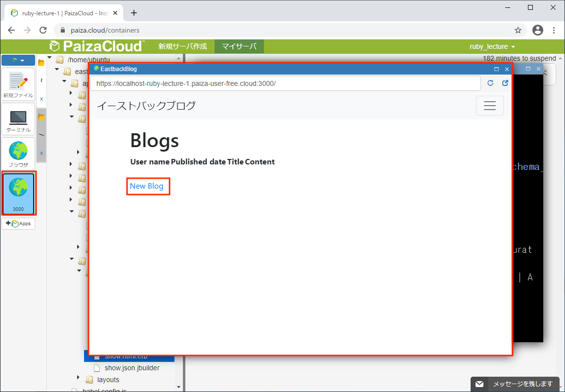Viewport: 565px width, 392px height.
Task: Open the 新規ファイル new file icon
Action: point(18,84)
